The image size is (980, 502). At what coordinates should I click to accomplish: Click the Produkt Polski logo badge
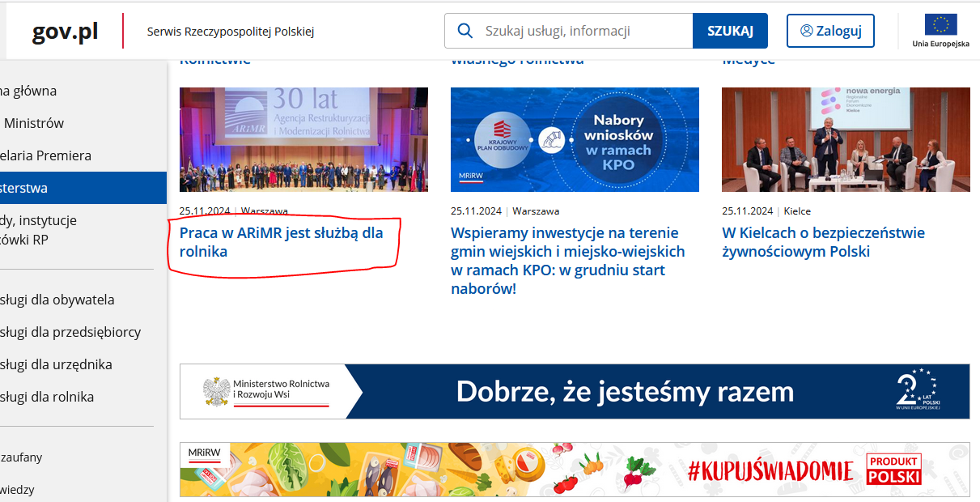(894, 469)
